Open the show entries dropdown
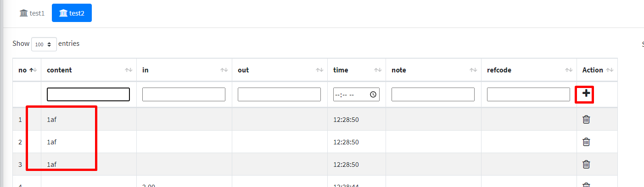The width and height of the screenshot is (644, 187). pos(44,44)
